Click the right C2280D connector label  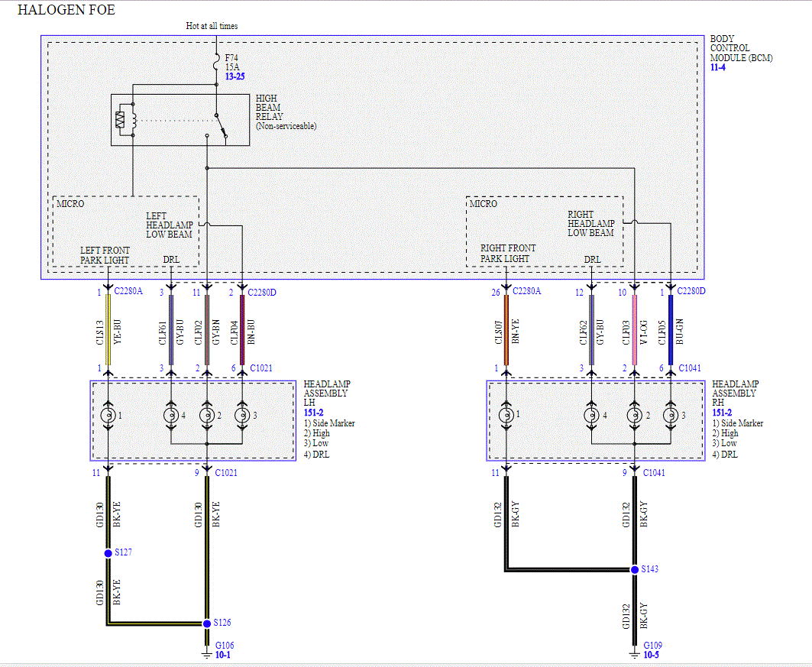[691, 291]
